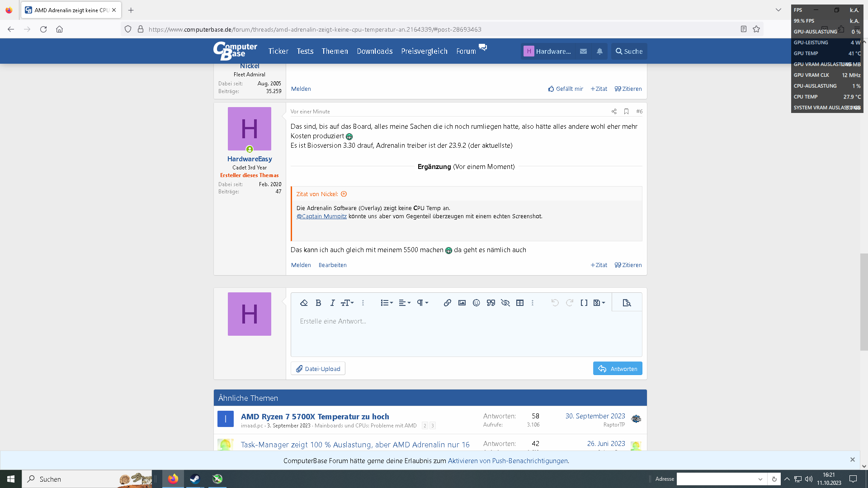
Task: Open the Downloads menu item
Action: coord(374,52)
